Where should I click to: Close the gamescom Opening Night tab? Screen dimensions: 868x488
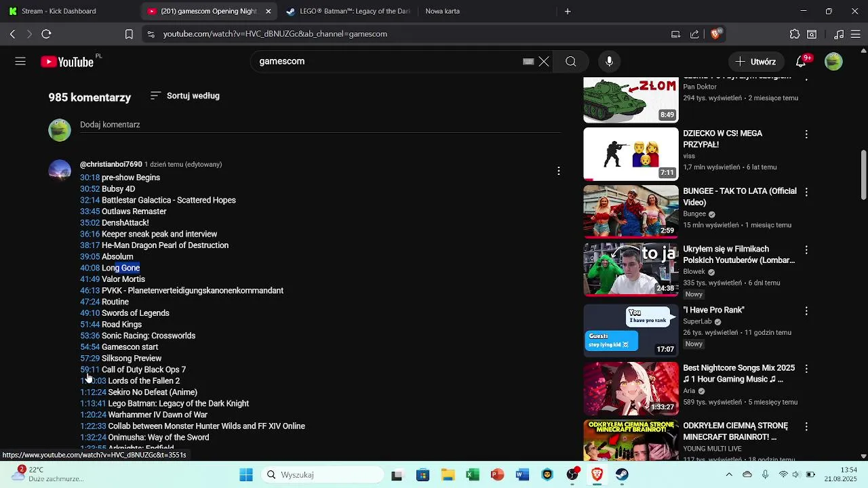pyautogui.click(x=269, y=11)
